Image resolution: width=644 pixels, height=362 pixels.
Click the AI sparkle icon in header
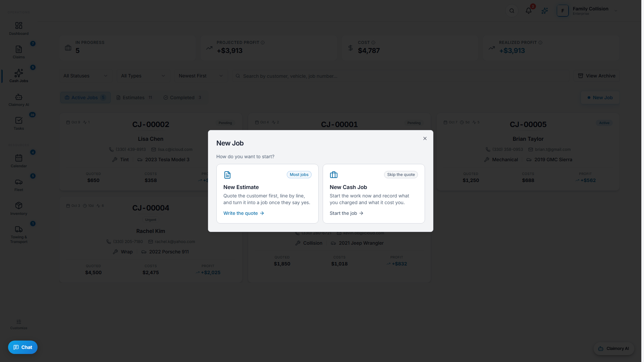[x=545, y=11]
